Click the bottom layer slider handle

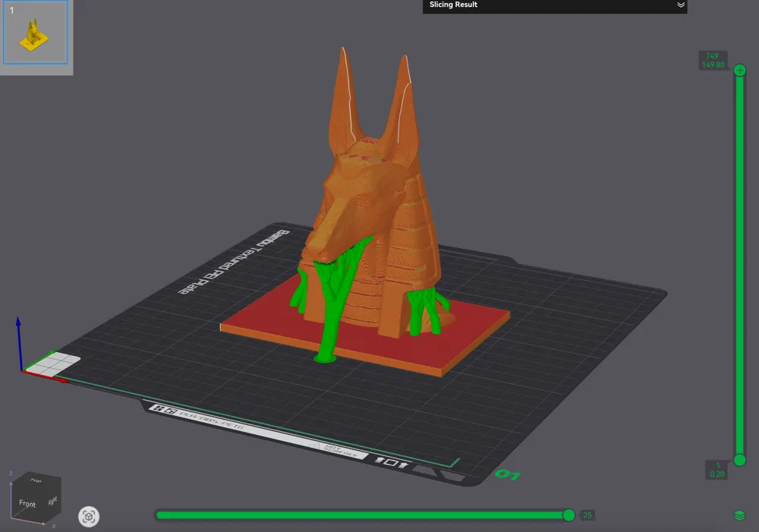(739, 460)
